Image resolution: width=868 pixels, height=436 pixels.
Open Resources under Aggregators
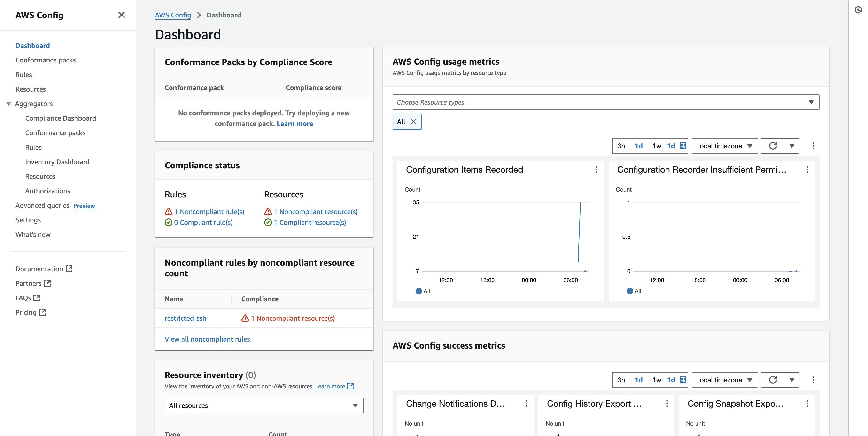(x=40, y=176)
